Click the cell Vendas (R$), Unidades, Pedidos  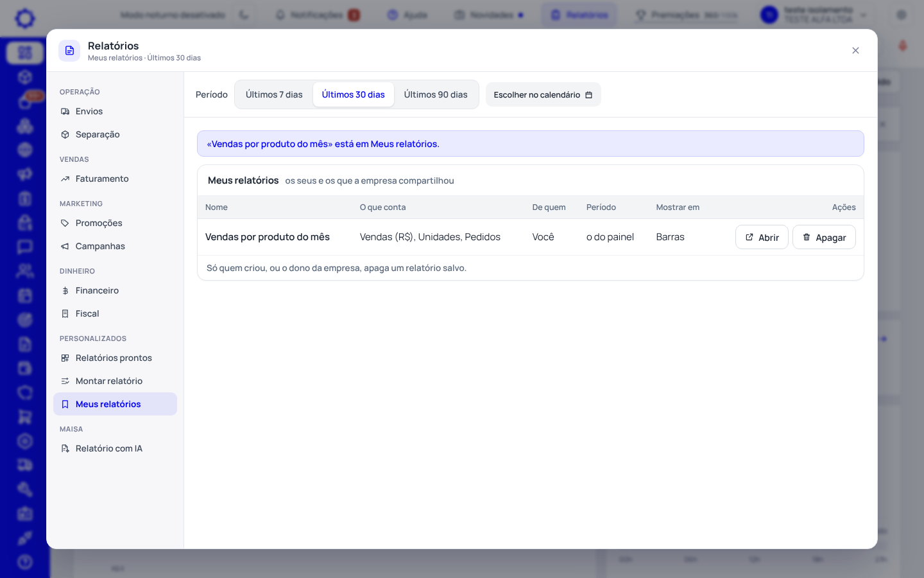click(430, 237)
